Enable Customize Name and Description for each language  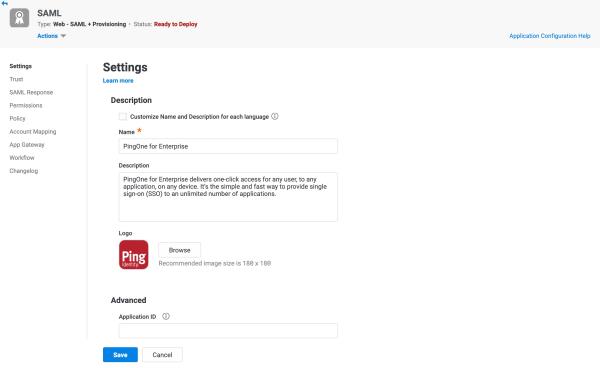tap(122, 116)
